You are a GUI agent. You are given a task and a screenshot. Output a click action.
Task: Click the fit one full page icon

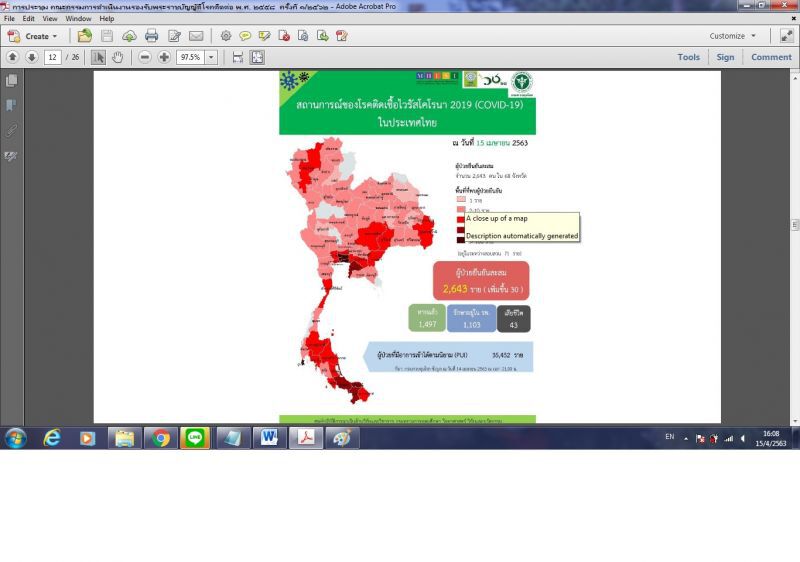click(257, 57)
